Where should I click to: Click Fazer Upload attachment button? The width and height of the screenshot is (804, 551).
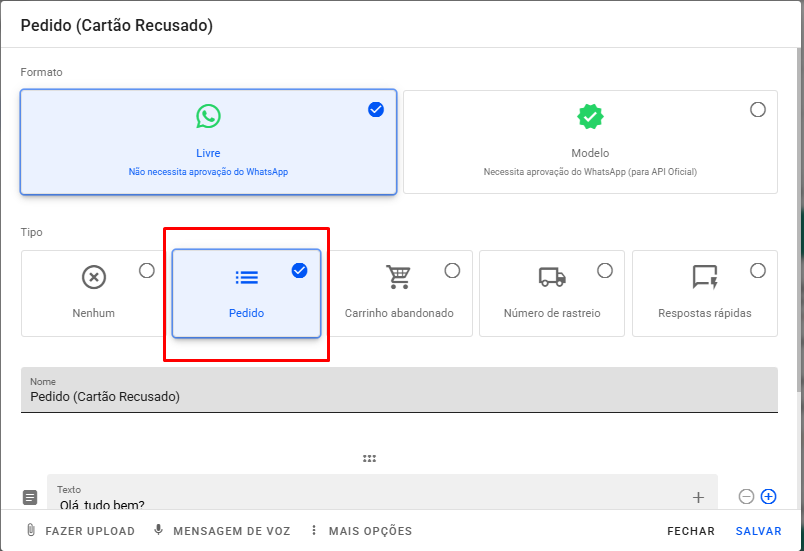point(80,531)
